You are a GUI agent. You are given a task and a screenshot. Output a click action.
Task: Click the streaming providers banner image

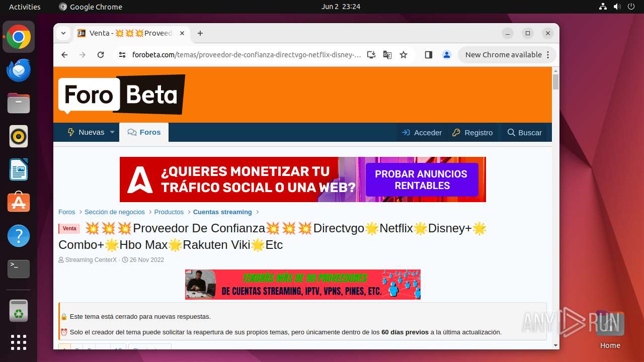(303, 285)
